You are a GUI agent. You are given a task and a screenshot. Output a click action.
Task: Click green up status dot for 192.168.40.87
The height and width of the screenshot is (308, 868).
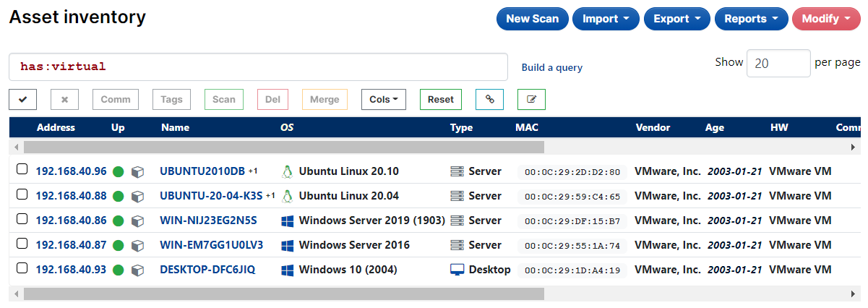(x=119, y=246)
